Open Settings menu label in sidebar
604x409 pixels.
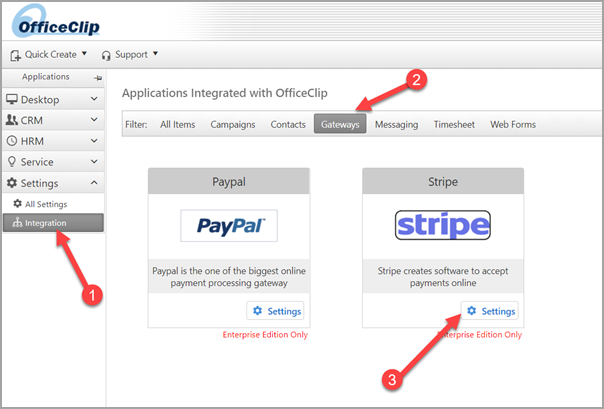[x=39, y=183]
